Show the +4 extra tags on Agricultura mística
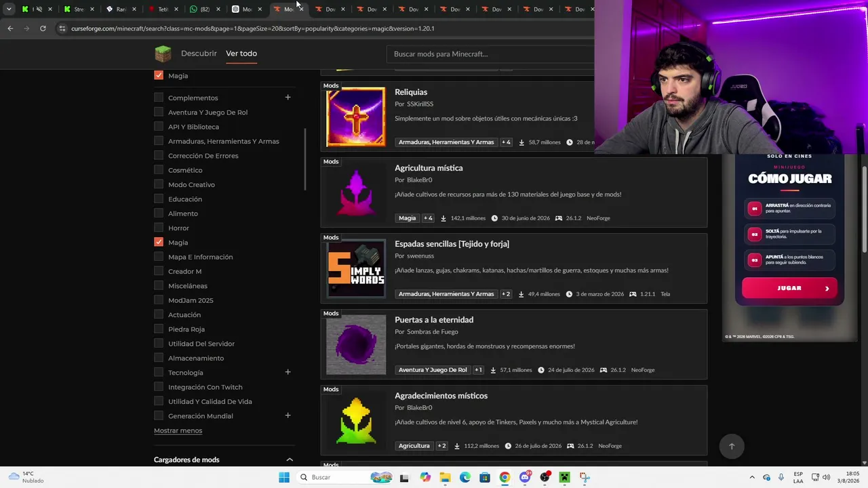This screenshot has width=868, height=488. coord(428,218)
